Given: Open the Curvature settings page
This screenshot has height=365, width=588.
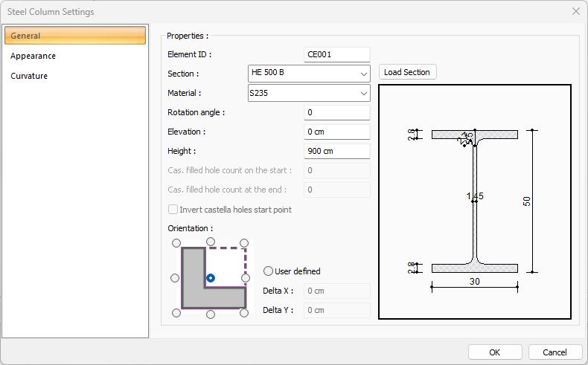Looking at the screenshot, I should coord(29,76).
